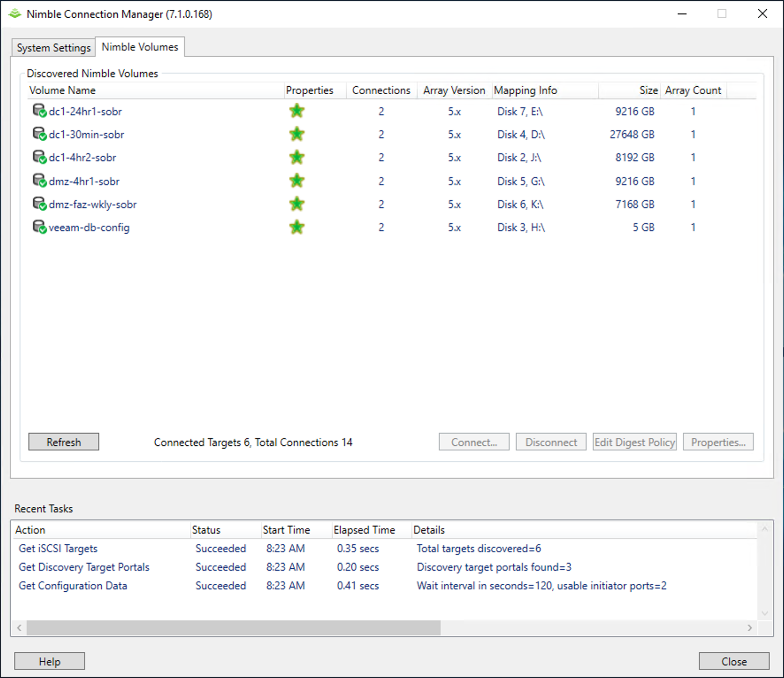Click the Details column header

tap(584, 530)
